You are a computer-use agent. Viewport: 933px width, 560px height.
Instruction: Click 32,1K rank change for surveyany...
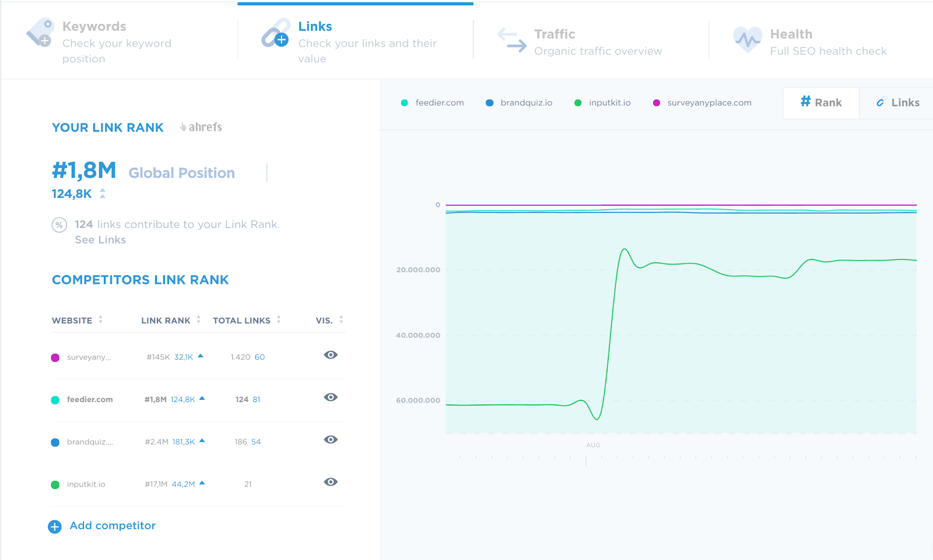pos(183,357)
